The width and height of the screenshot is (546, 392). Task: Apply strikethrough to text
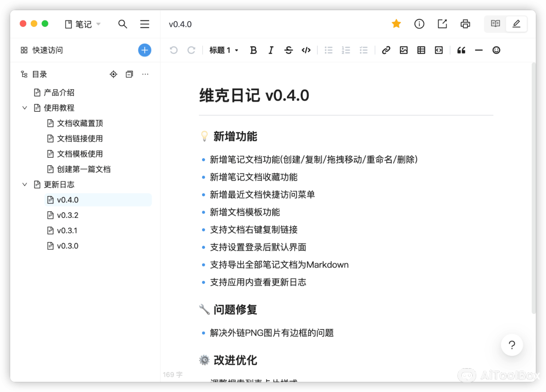(288, 50)
